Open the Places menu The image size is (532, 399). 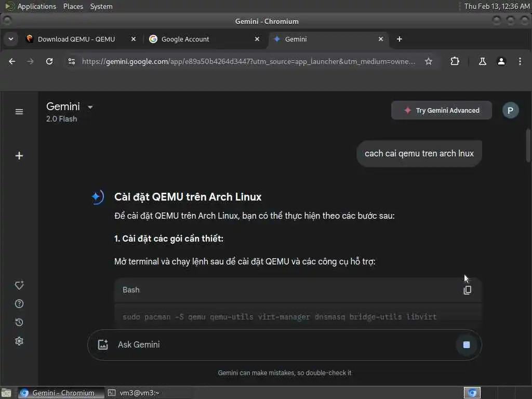(x=73, y=6)
